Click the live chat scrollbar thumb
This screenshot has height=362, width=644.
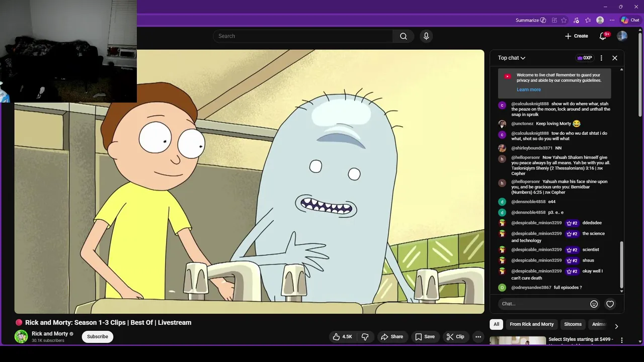[x=622, y=264]
